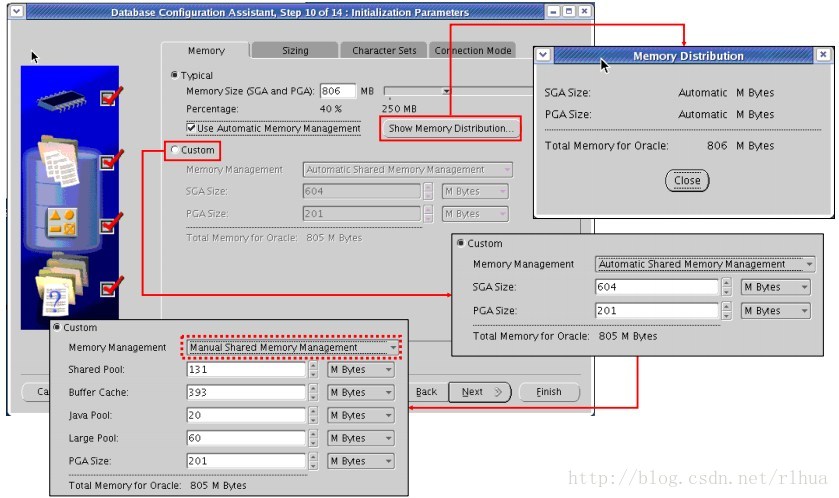839x498 pixels.
Task: Select the Typical radio button
Action: coord(174,75)
